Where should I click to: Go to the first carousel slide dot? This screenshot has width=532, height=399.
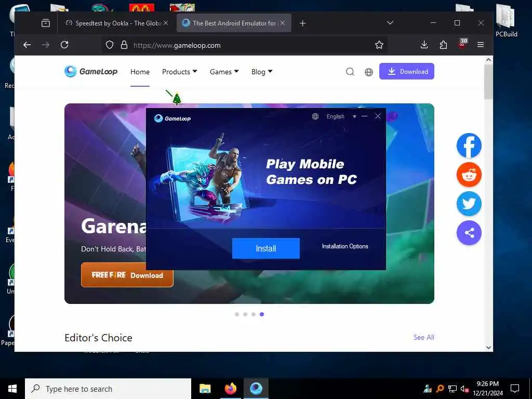[237, 314]
